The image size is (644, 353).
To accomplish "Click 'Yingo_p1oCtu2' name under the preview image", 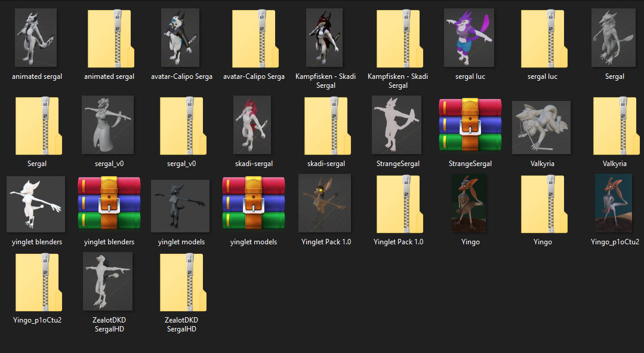I will pos(615,242).
